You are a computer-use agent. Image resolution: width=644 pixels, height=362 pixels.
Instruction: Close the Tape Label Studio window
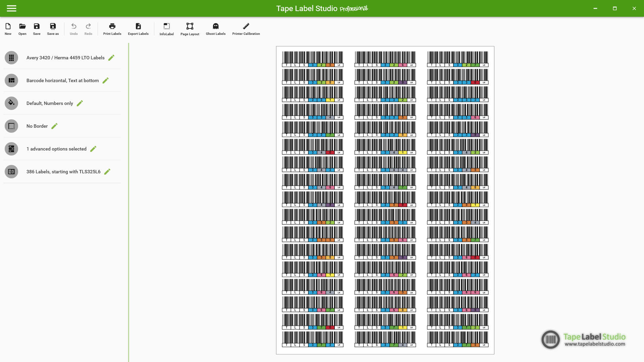point(634,8)
